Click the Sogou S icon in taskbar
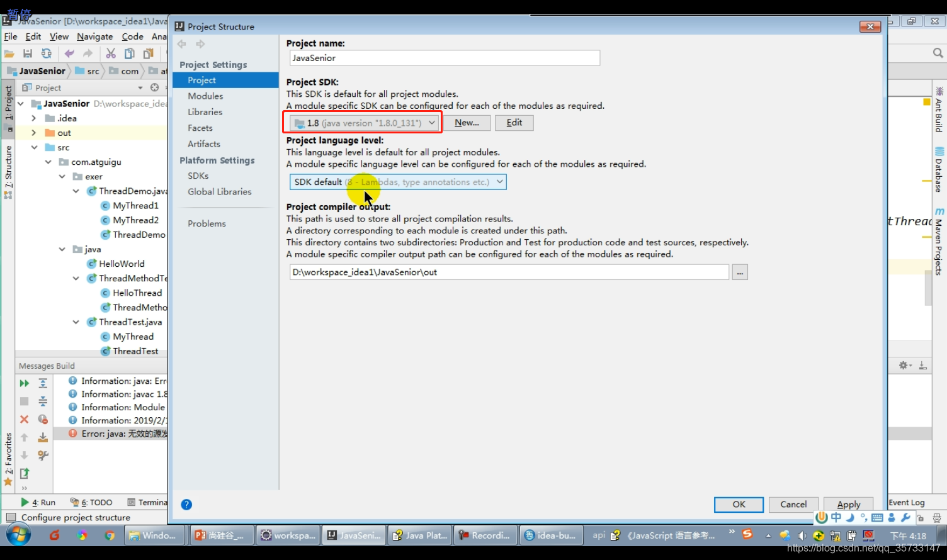 [747, 534]
